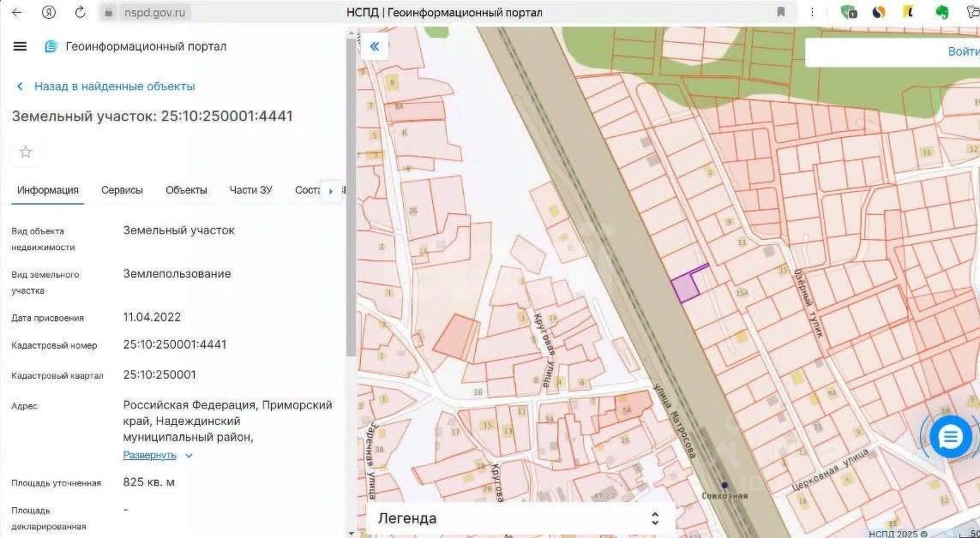This screenshot has width=980, height=538.
Task: Switch to the Сервисы tab
Action: [x=122, y=190]
